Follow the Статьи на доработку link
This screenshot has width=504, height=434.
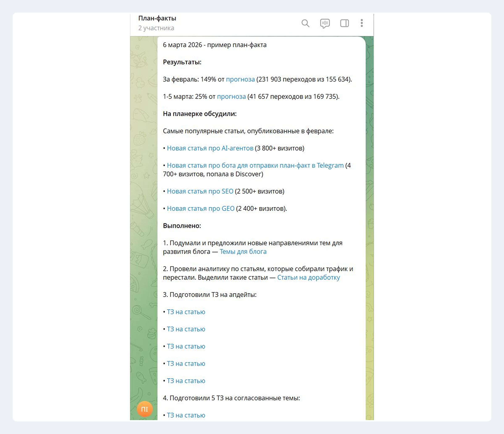coord(308,277)
